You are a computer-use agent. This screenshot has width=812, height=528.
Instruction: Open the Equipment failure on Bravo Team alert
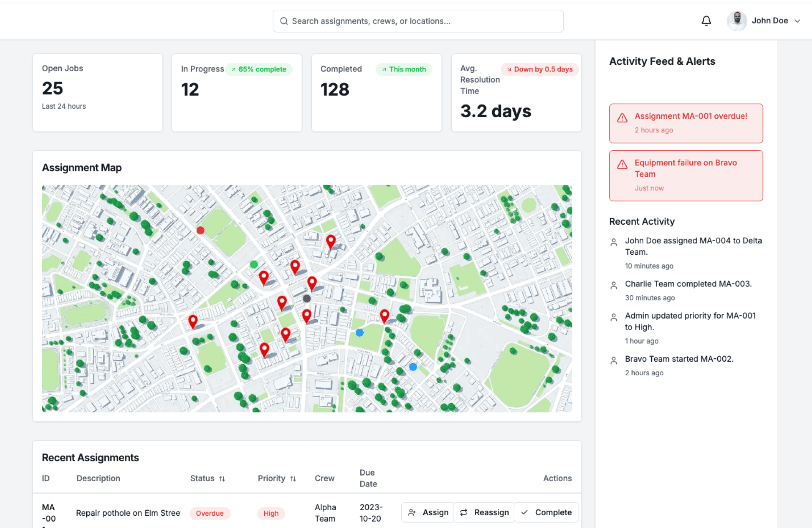[x=686, y=175]
